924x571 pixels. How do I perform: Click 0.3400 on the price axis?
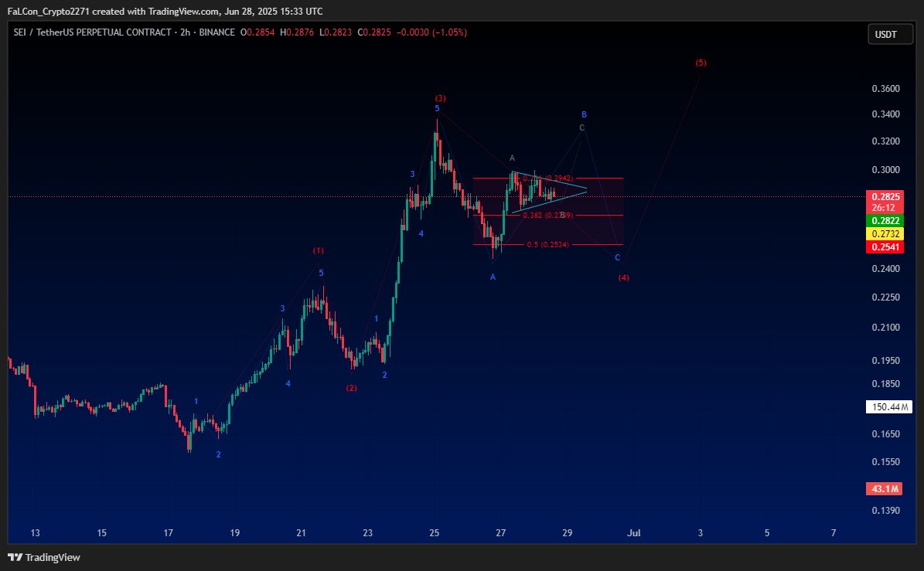point(885,114)
